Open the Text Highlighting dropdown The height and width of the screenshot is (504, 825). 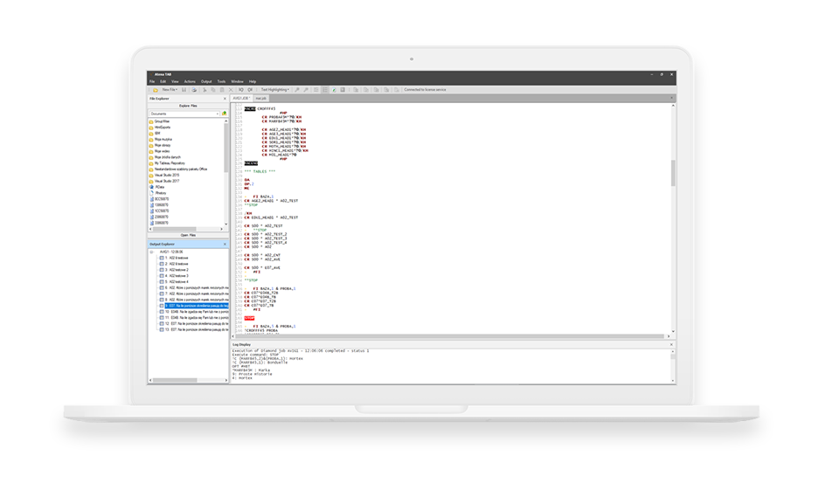pyautogui.click(x=276, y=89)
